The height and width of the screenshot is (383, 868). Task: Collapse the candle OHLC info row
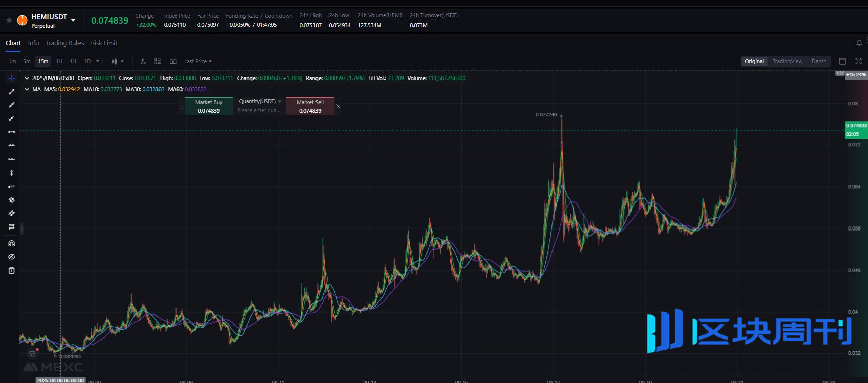pos(27,78)
